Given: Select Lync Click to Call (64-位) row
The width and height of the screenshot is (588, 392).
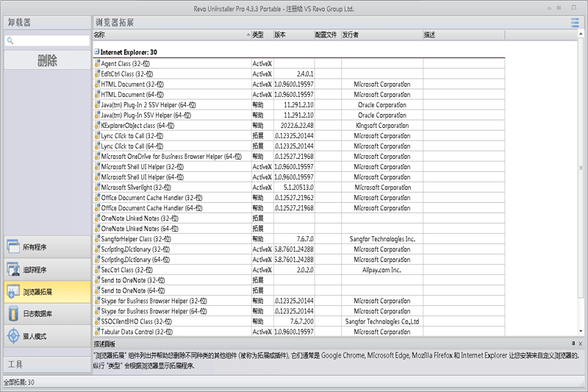Looking at the screenshot, I should coord(299,146).
